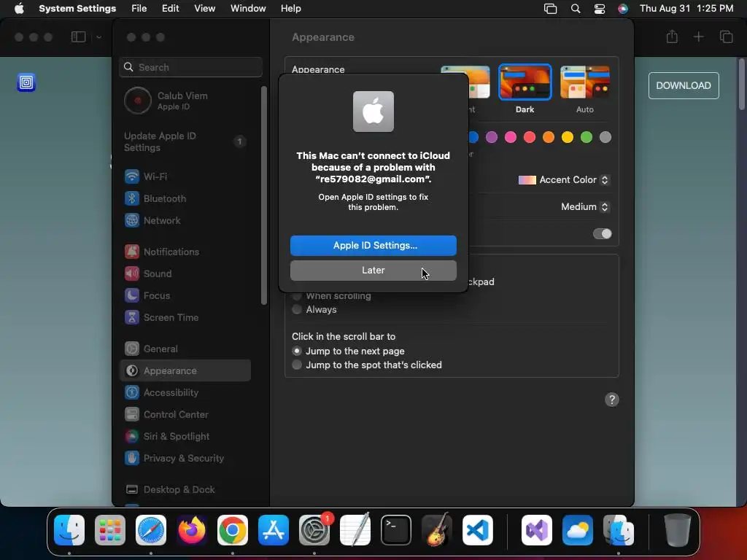Toggle Safari sidebar button

78,36
